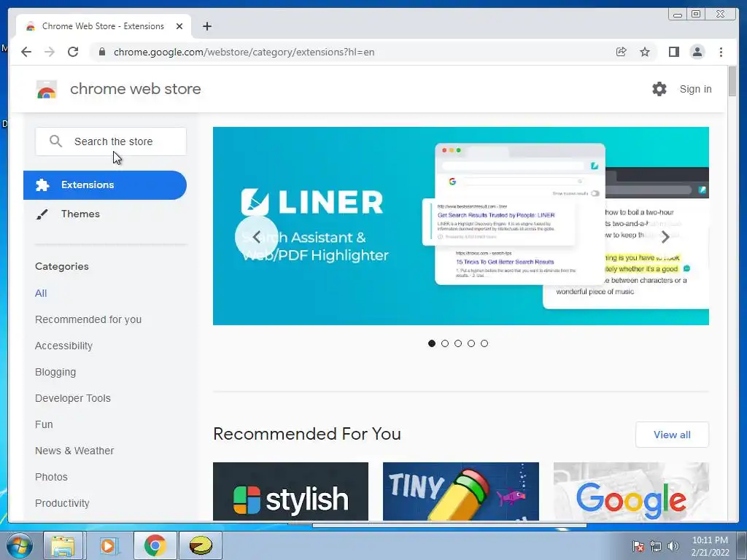747x560 pixels.
Task: Open the Productivity category
Action: click(x=63, y=503)
